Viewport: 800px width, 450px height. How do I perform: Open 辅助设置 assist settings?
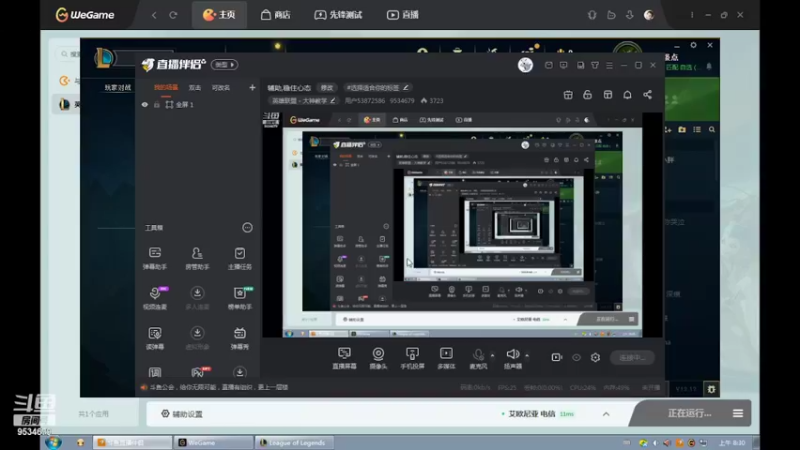pyautogui.click(x=182, y=414)
